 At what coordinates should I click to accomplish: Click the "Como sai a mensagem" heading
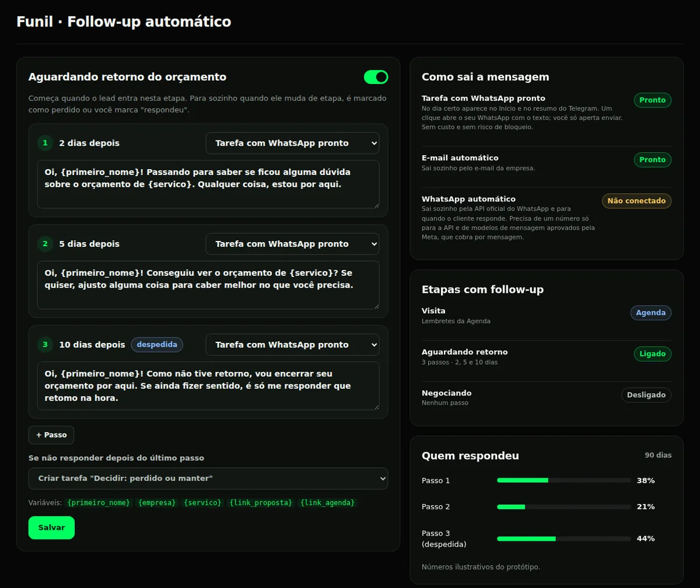coord(485,77)
